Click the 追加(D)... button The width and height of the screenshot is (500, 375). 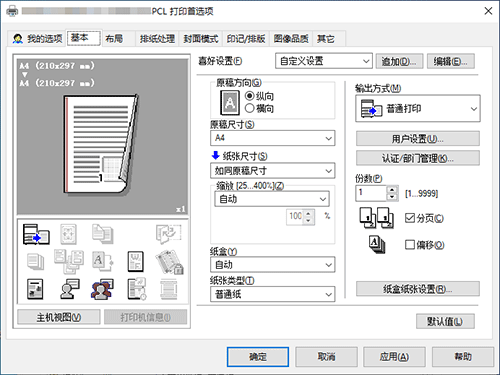point(399,61)
